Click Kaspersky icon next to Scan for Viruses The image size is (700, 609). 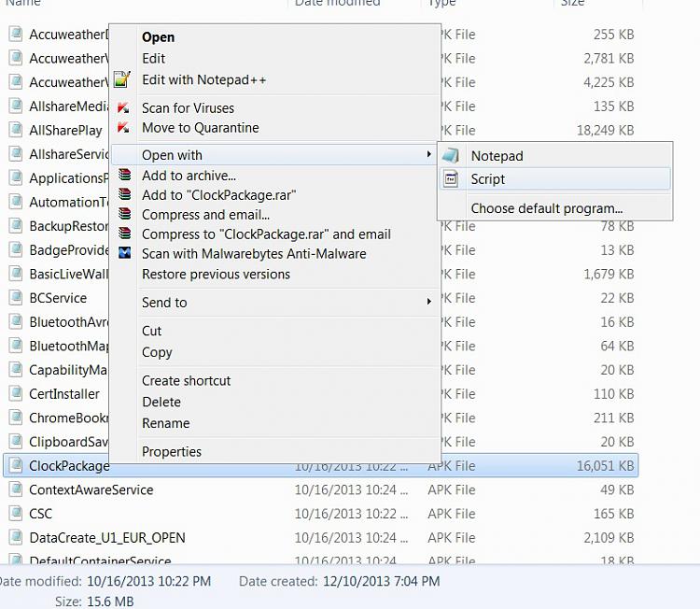[x=123, y=107]
